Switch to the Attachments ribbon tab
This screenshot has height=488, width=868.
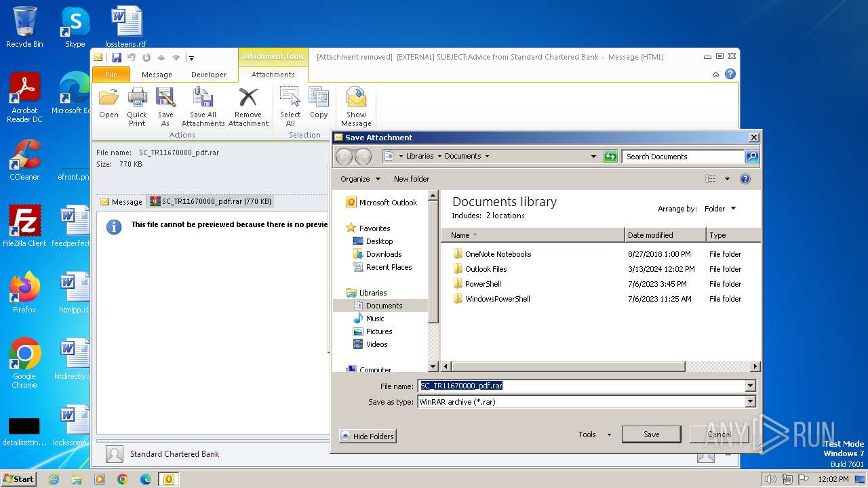click(273, 75)
